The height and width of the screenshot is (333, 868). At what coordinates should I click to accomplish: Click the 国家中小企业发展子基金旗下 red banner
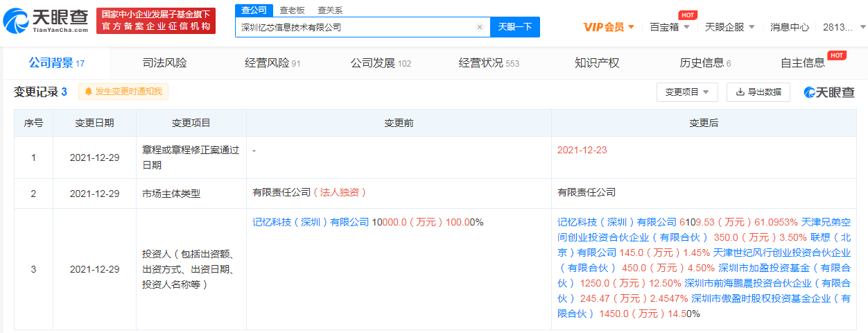156,21
